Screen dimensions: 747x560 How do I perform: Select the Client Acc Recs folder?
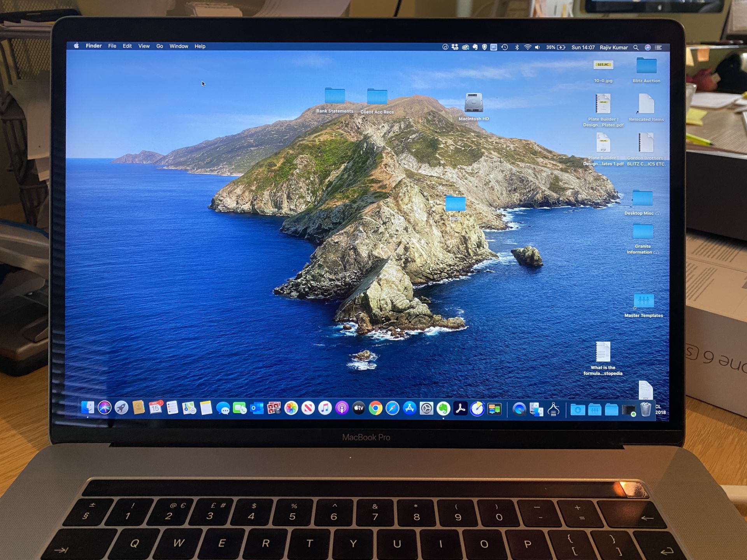coord(377,101)
